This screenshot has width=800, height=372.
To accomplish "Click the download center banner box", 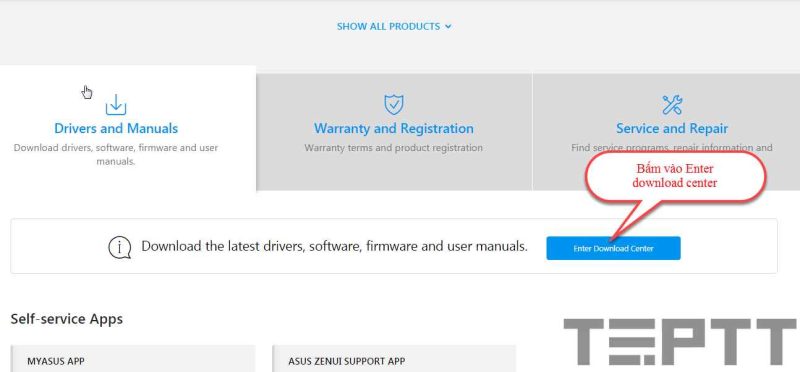I will [394, 246].
